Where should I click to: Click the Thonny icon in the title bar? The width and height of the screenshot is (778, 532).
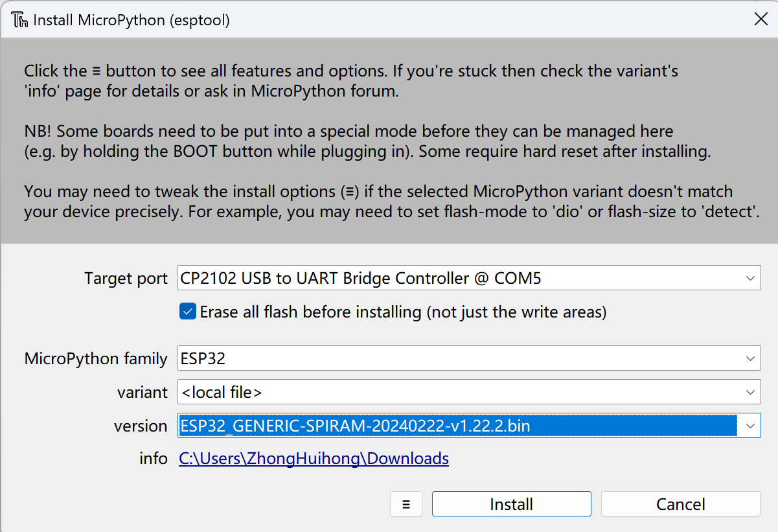coord(20,20)
